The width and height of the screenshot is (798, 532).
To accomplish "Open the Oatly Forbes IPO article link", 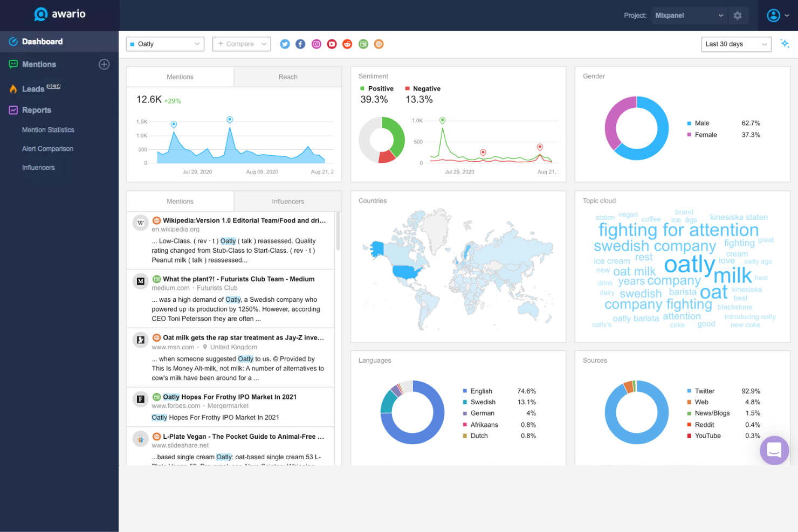I will point(229,397).
